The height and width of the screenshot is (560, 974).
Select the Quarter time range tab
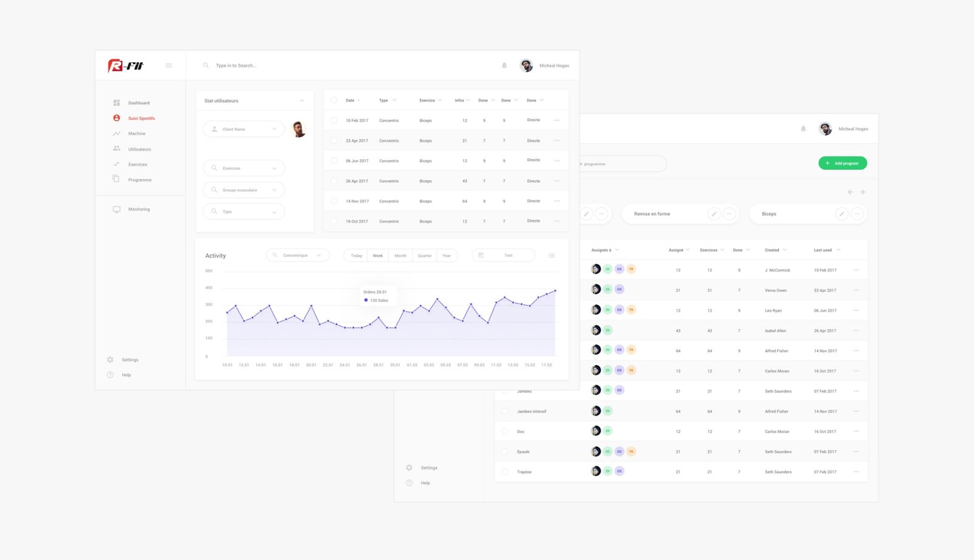[x=424, y=256]
